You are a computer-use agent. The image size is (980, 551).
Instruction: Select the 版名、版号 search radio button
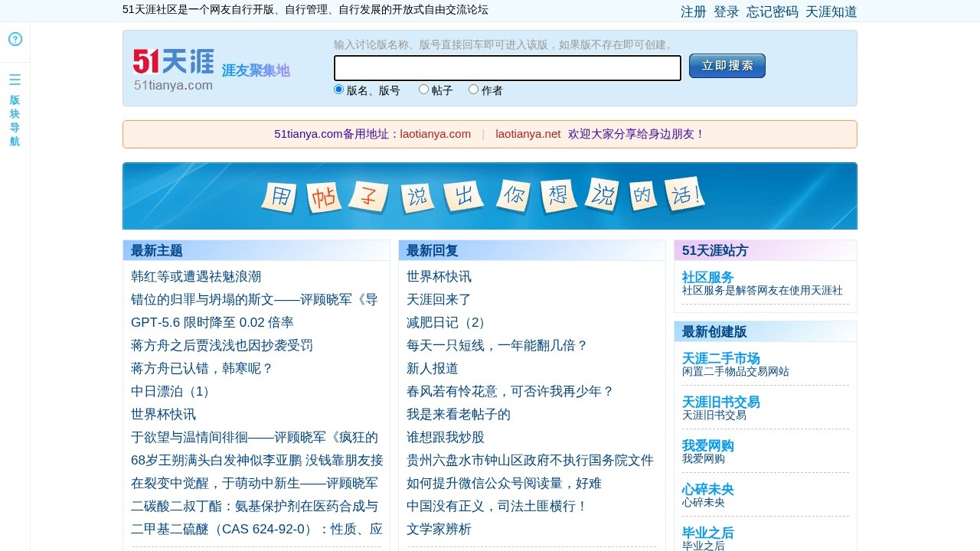[x=339, y=90]
